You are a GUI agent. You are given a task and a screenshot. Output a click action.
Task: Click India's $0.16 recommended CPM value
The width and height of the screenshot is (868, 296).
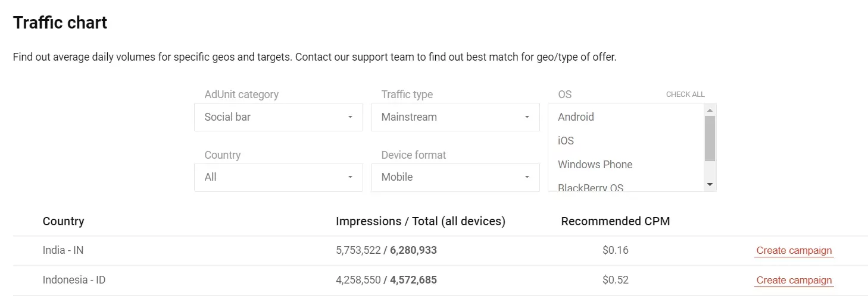(615, 251)
